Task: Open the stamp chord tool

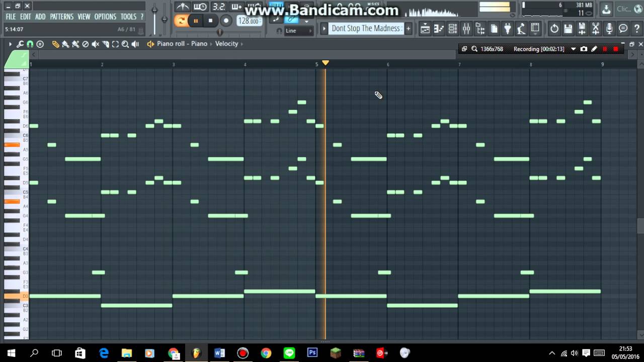Action: [40, 44]
